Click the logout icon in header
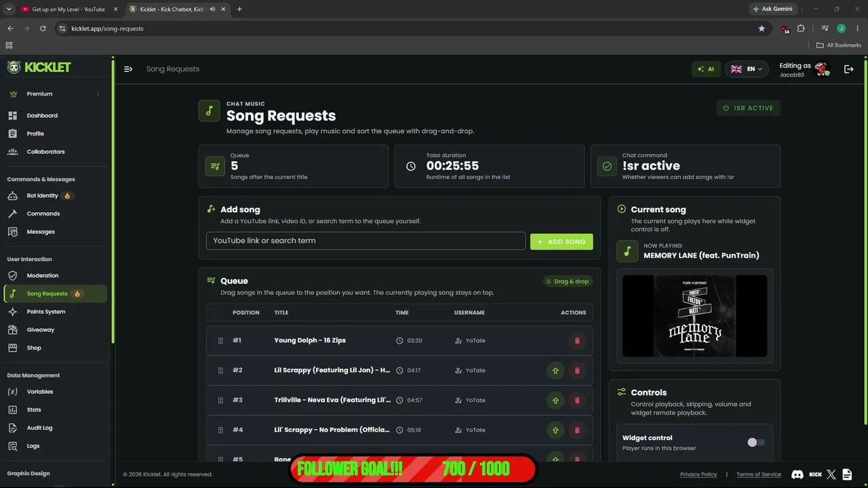The width and height of the screenshot is (868, 488). pyautogui.click(x=848, y=69)
